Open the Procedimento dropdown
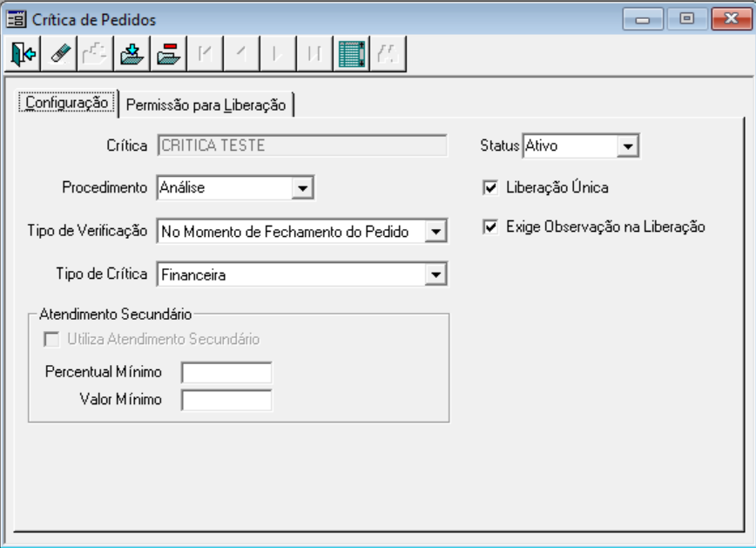Image resolution: width=756 pixels, height=548 pixels. tap(302, 187)
